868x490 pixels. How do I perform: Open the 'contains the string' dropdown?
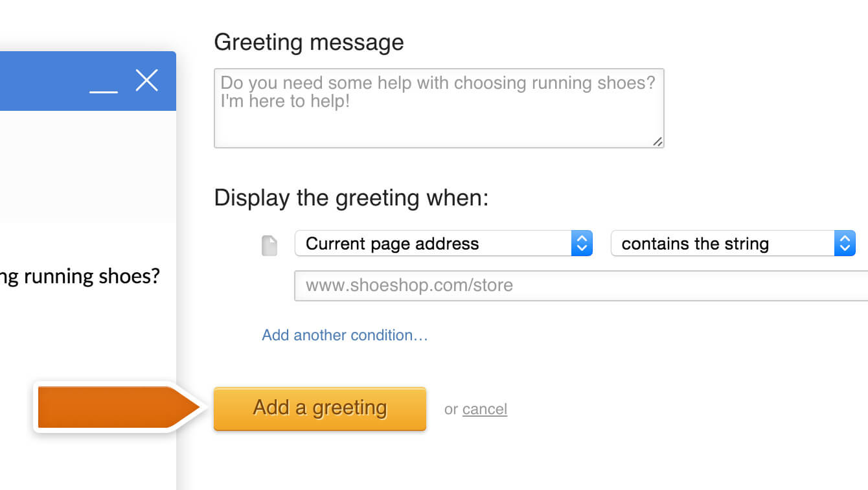point(733,243)
